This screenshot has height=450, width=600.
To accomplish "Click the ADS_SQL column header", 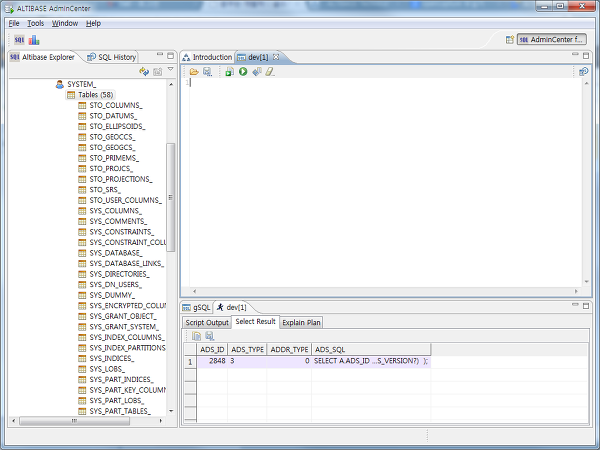I will [371, 349].
